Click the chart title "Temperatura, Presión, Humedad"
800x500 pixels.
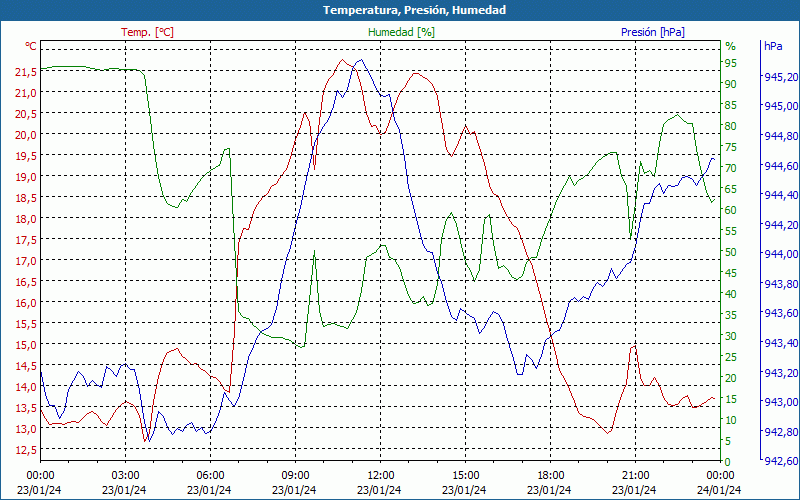pos(414,10)
